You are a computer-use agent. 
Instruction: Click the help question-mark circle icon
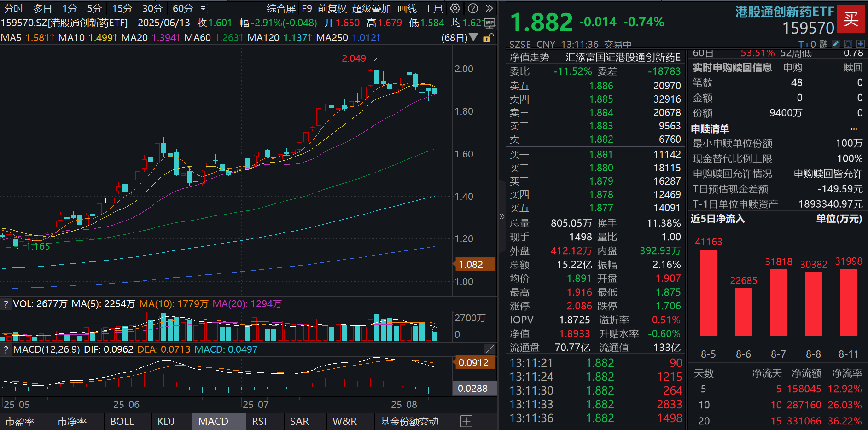click(x=472, y=8)
